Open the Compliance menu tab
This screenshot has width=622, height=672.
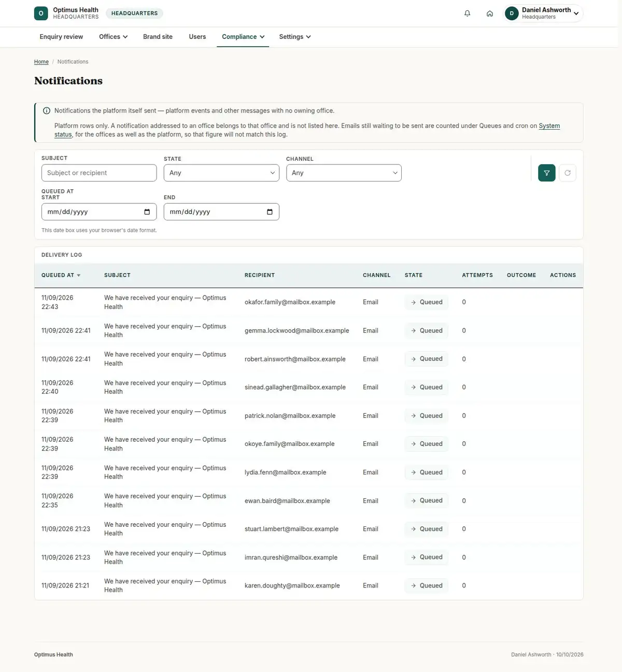[x=243, y=37]
